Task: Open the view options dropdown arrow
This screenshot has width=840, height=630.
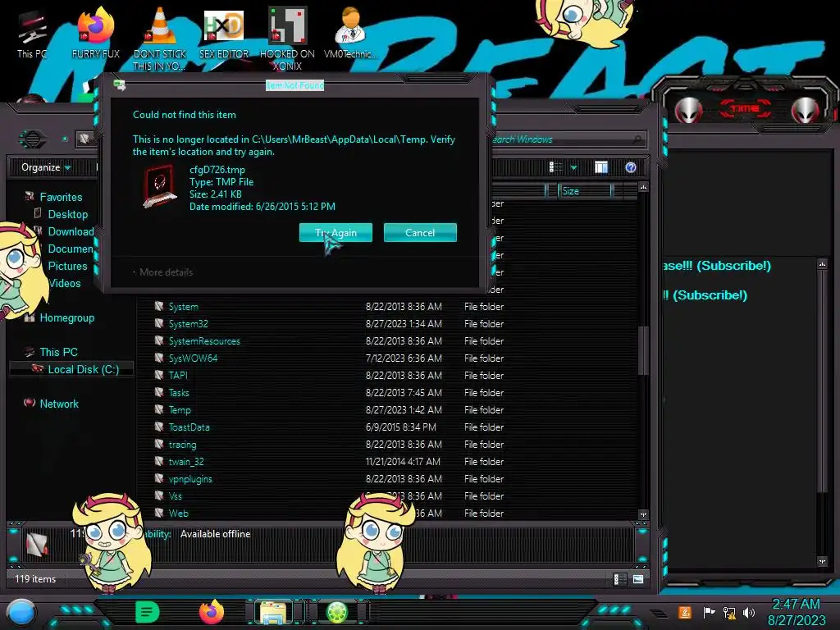Action: tap(573, 167)
